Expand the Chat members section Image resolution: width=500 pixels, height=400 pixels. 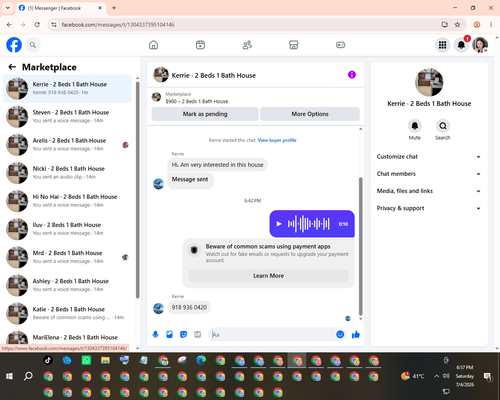pyautogui.click(x=429, y=174)
